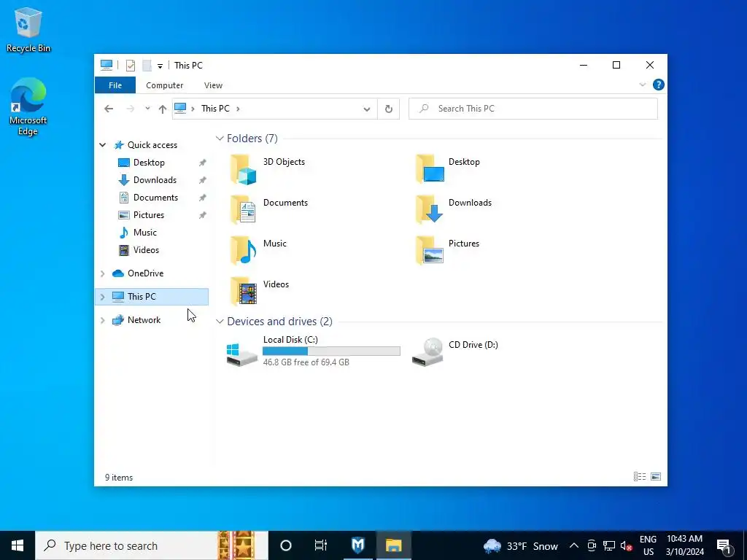Click the network tray icon
This screenshot has width=747, height=560.
pyautogui.click(x=609, y=546)
